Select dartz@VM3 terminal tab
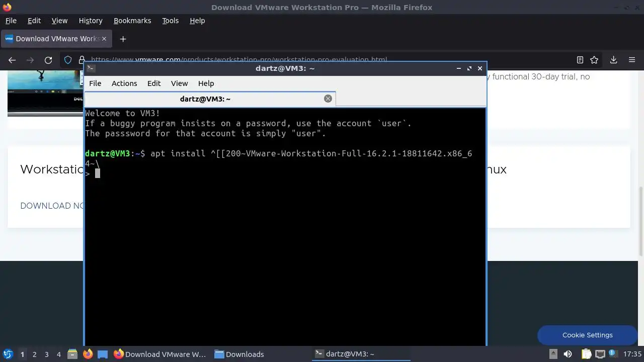The height and width of the screenshot is (362, 644). coord(210,99)
